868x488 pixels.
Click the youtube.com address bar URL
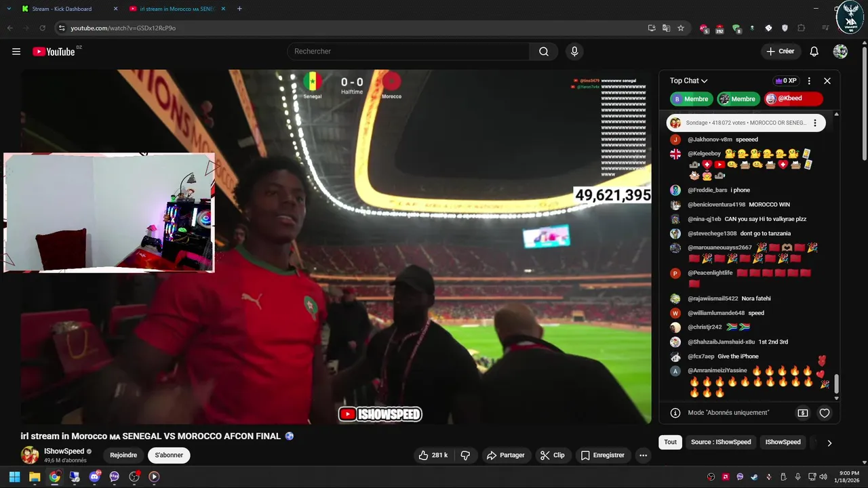click(x=123, y=28)
